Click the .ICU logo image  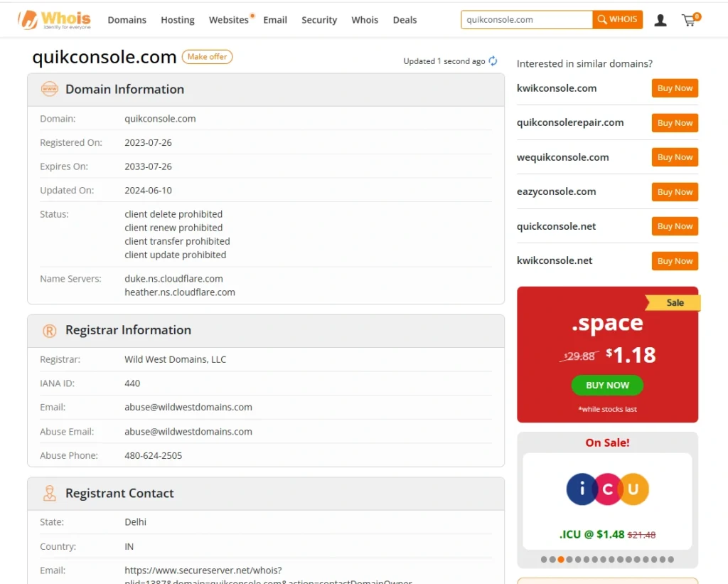[x=607, y=489]
